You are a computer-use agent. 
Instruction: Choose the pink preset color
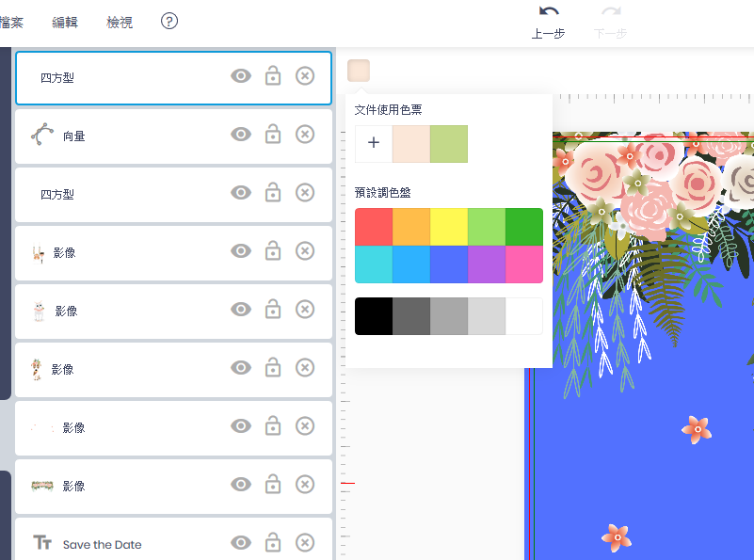524,264
